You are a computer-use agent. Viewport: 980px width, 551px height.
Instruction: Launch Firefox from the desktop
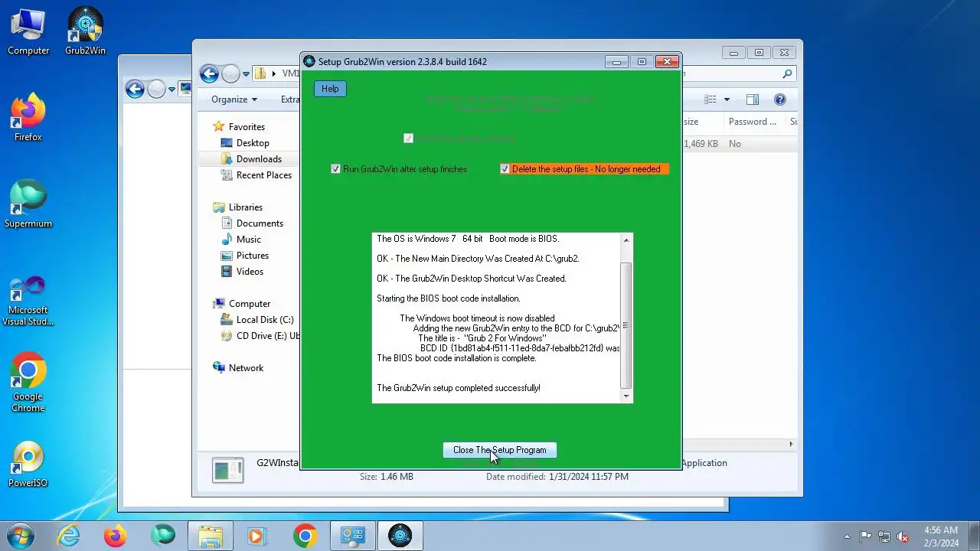28,119
